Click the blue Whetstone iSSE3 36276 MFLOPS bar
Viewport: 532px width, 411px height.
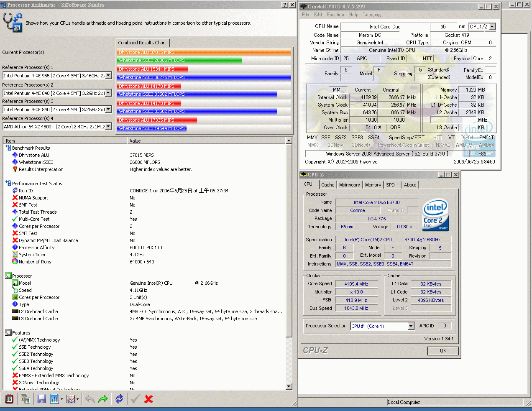coord(204,77)
